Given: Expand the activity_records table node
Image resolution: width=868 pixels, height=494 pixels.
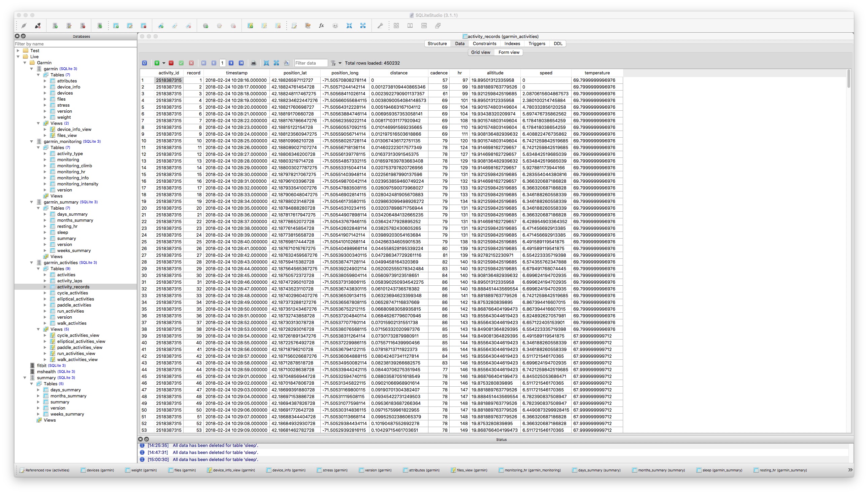Looking at the screenshot, I should click(x=45, y=287).
